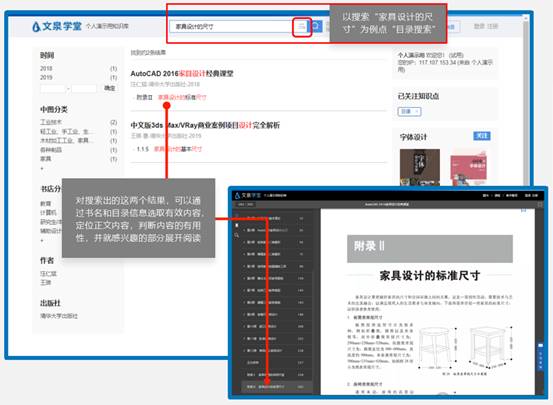Open the search-mode menu icon beside the search box

pos(302,26)
